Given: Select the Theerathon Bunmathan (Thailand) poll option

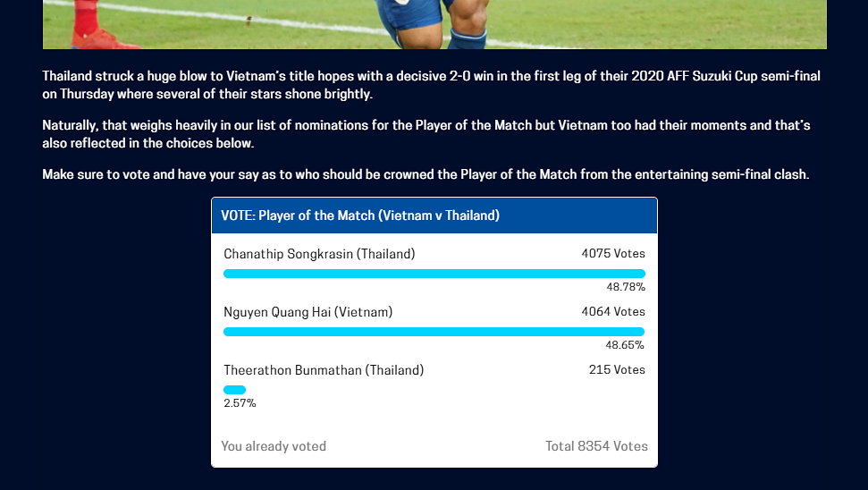Looking at the screenshot, I should coord(324,370).
